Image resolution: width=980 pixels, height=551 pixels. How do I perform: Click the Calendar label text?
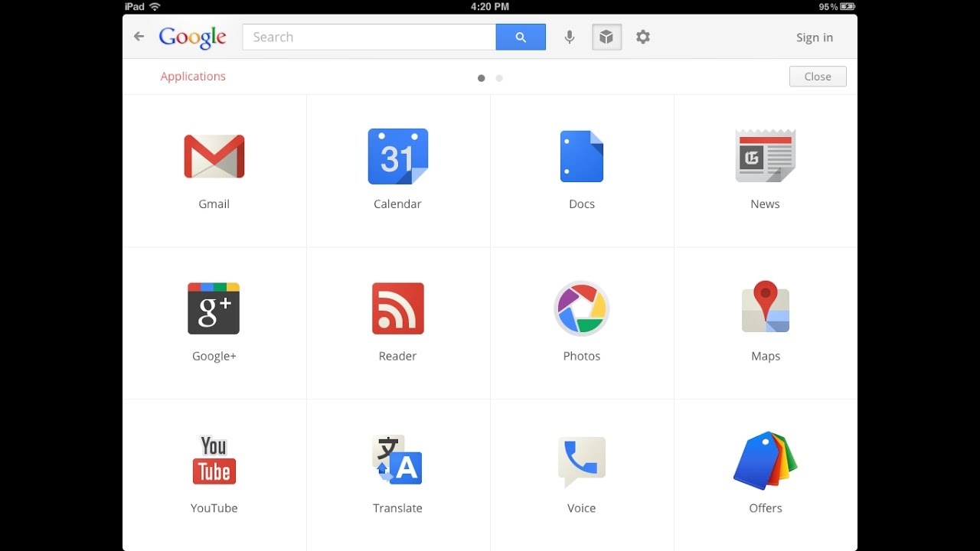tap(397, 204)
